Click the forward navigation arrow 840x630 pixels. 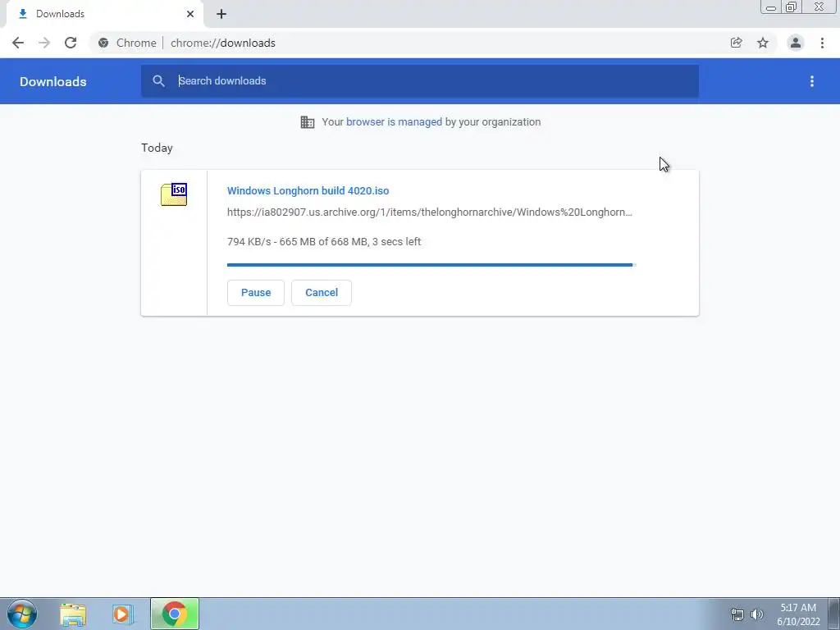[44, 43]
